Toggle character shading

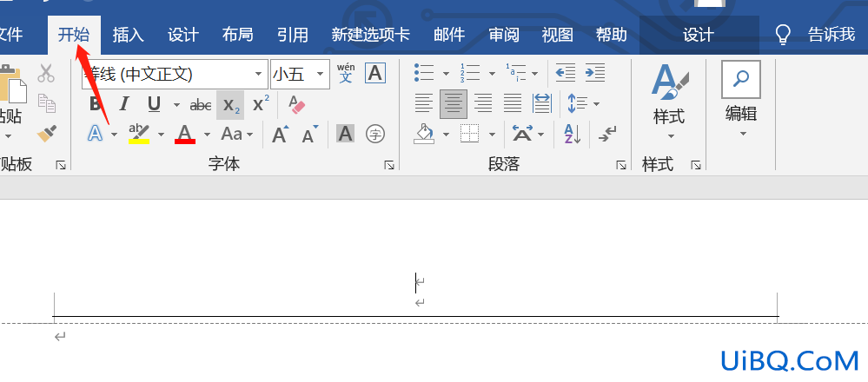point(346,134)
